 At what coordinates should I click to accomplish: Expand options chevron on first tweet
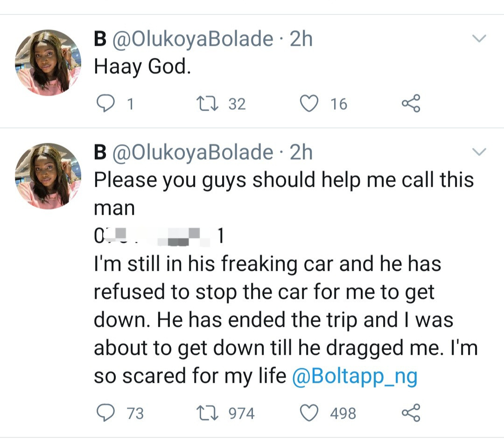[479, 38]
